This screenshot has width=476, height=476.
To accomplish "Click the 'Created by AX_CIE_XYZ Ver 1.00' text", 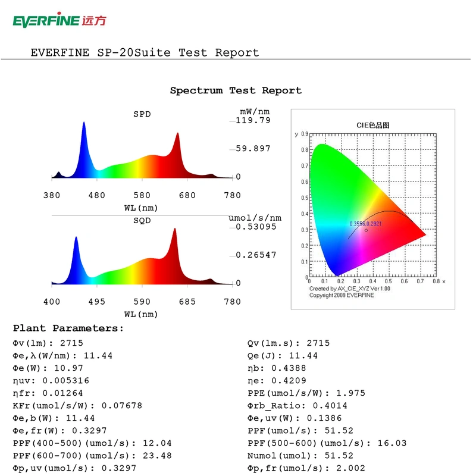I will pos(350,289).
